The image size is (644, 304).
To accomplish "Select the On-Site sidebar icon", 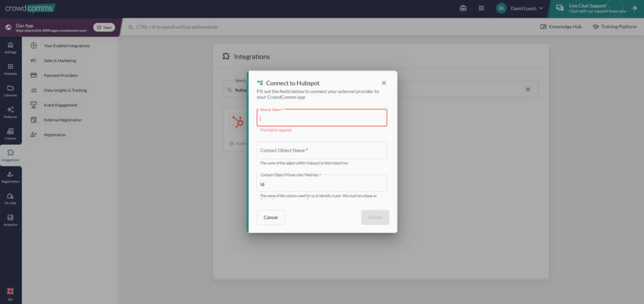I will click(11, 198).
